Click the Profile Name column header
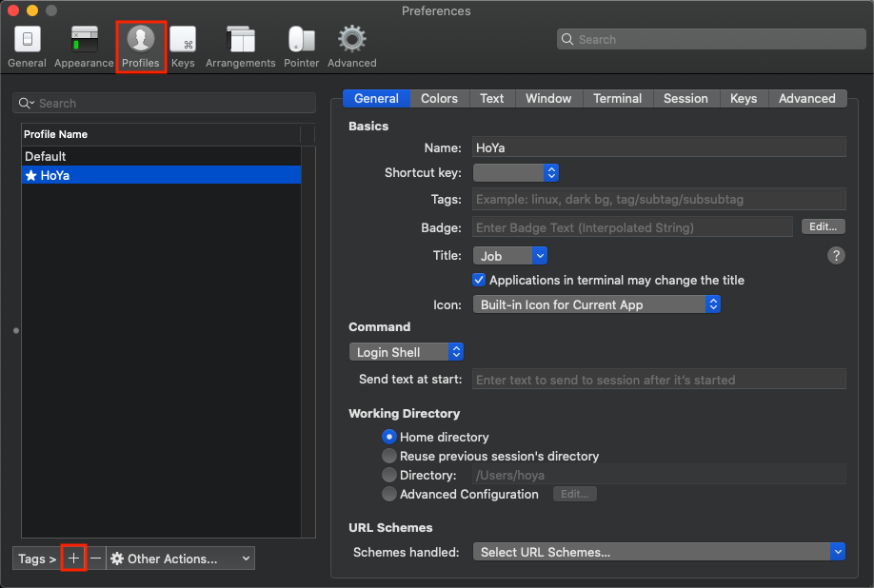 pyautogui.click(x=161, y=134)
